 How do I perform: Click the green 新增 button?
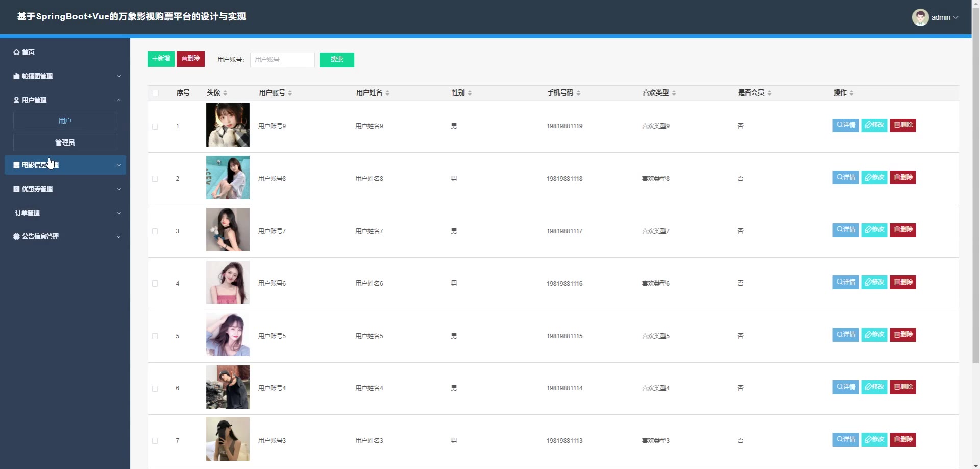[x=161, y=59]
